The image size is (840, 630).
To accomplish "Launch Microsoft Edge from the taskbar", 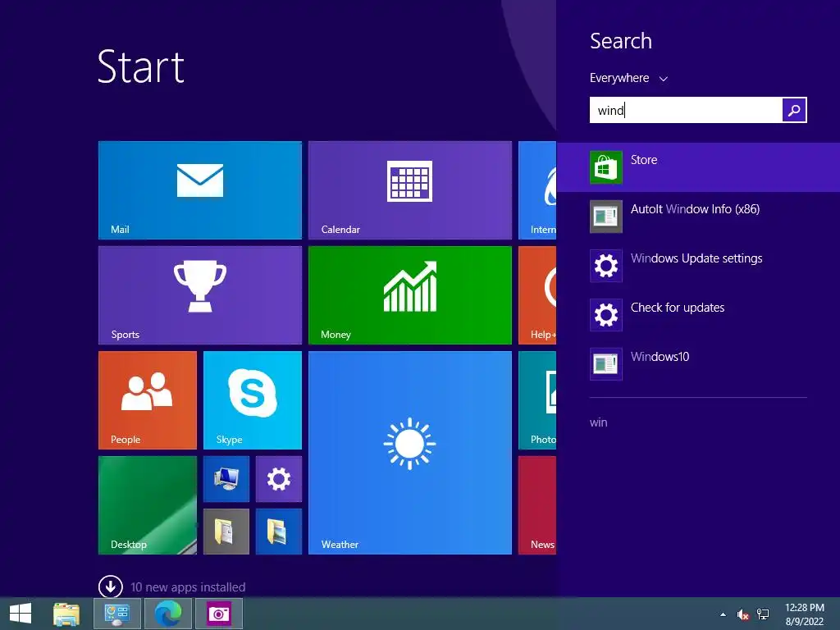I will tap(168, 614).
